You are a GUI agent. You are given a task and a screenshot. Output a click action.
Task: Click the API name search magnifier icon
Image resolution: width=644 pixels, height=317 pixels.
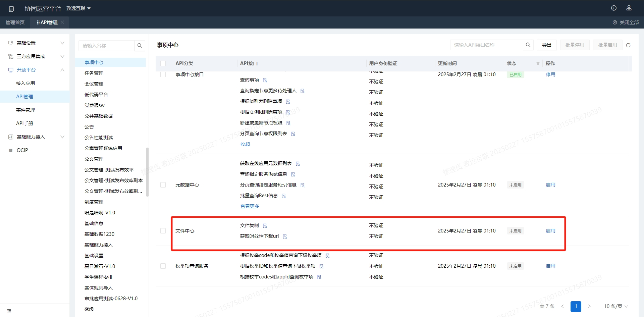point(528,45)
